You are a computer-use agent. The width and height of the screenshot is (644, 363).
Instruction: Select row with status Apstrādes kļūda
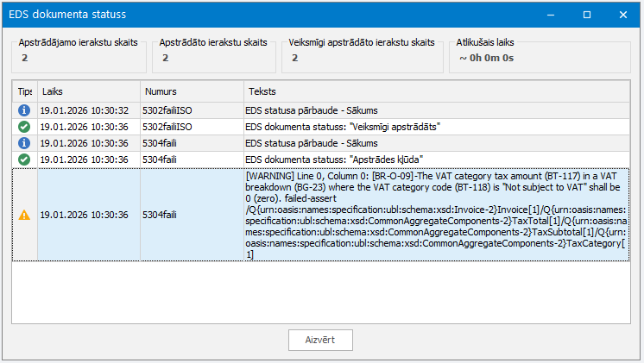point(321,160)
